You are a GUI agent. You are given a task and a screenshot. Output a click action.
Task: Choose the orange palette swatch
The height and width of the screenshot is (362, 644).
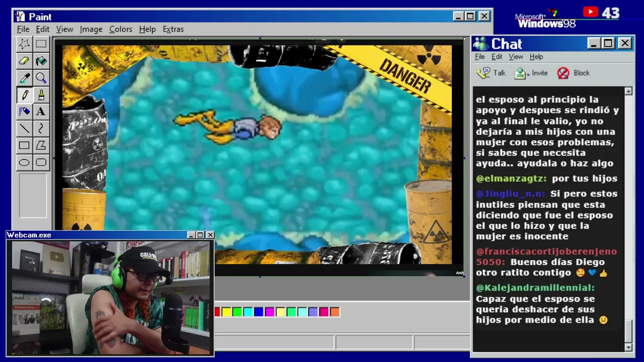click(x=335, y=312)
